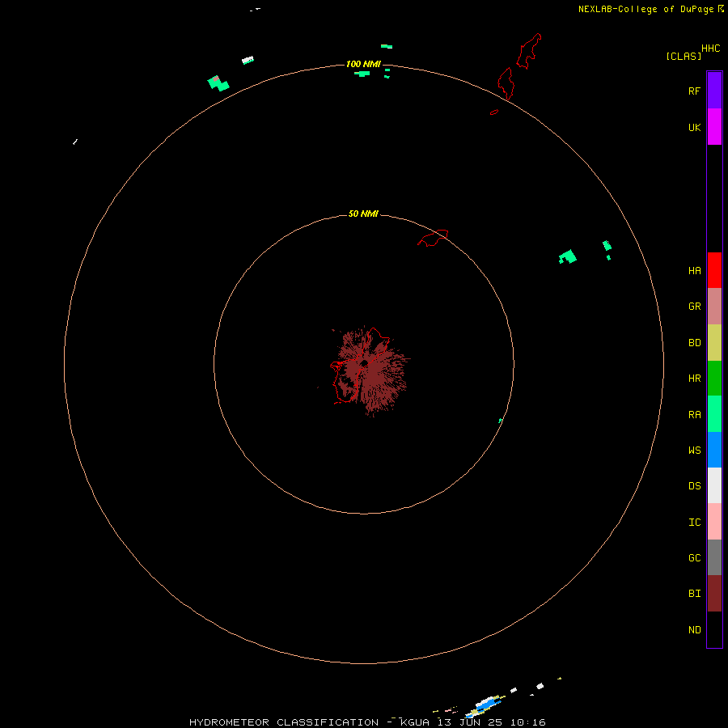Click the Hydrometeor Classification KGUA title
Image resolution: width=728 pixels, height=728 pixels.
click(x=367, y=722)
